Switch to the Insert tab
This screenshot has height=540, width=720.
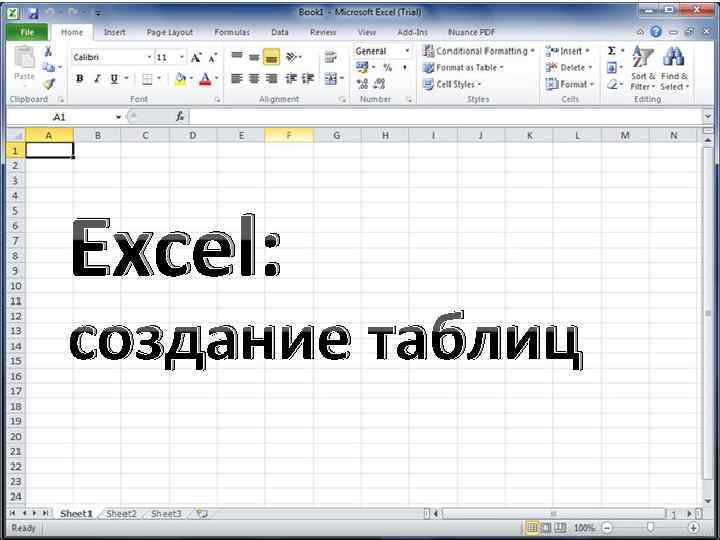114,32
